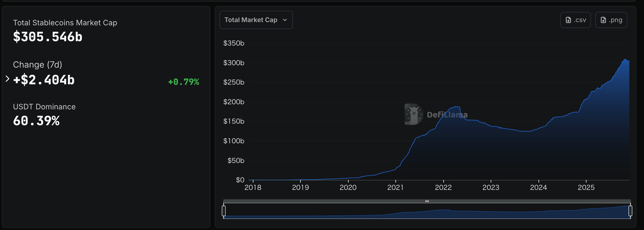Click the +$2.404b seven-day change value
This screenshot has width=644, height=230.
click(44, 80)
